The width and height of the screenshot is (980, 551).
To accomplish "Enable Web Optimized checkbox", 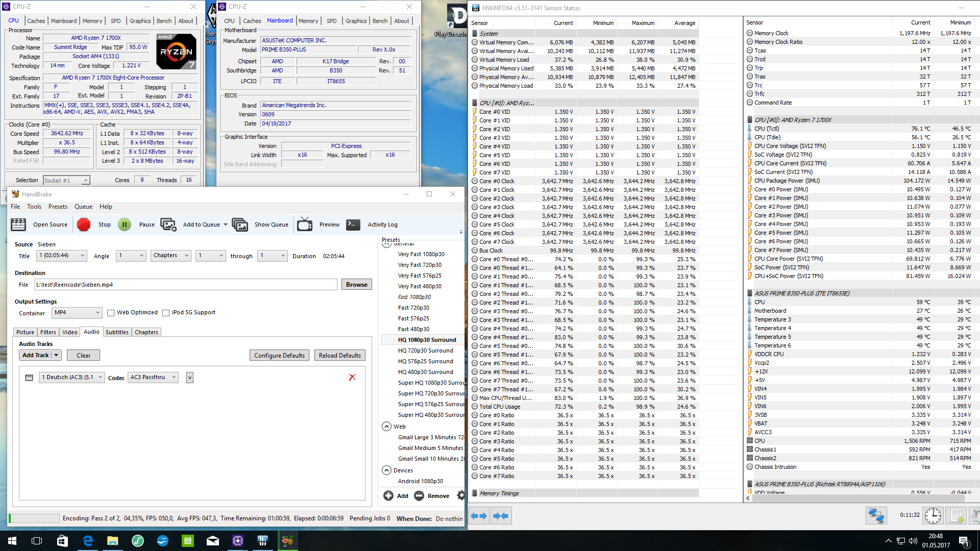I will [111, 313].
